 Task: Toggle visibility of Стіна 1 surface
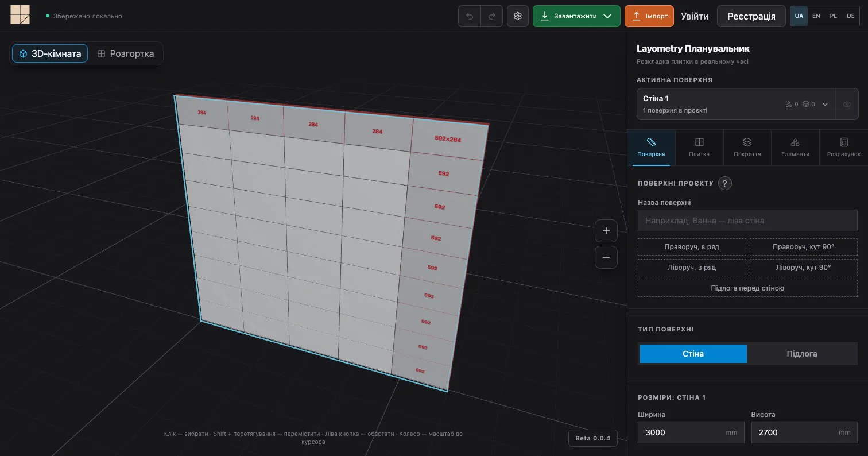tap(847, 104)
